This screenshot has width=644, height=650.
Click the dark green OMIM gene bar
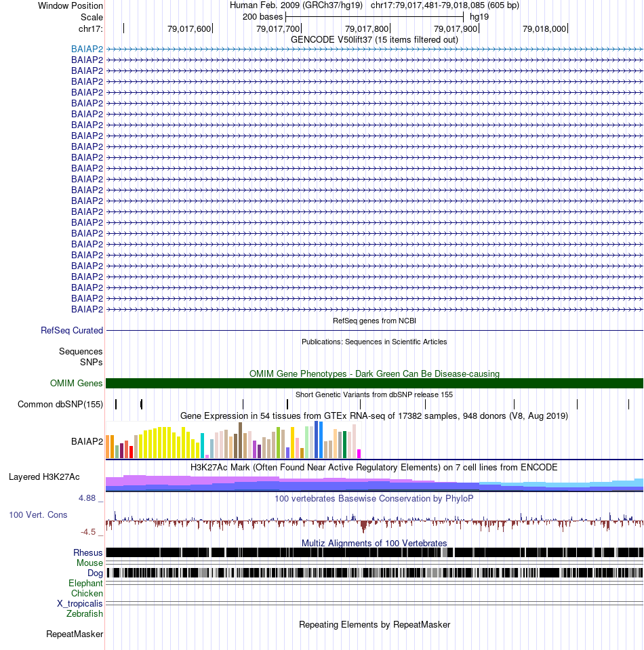pyautogui.click(x=374, y=384)
